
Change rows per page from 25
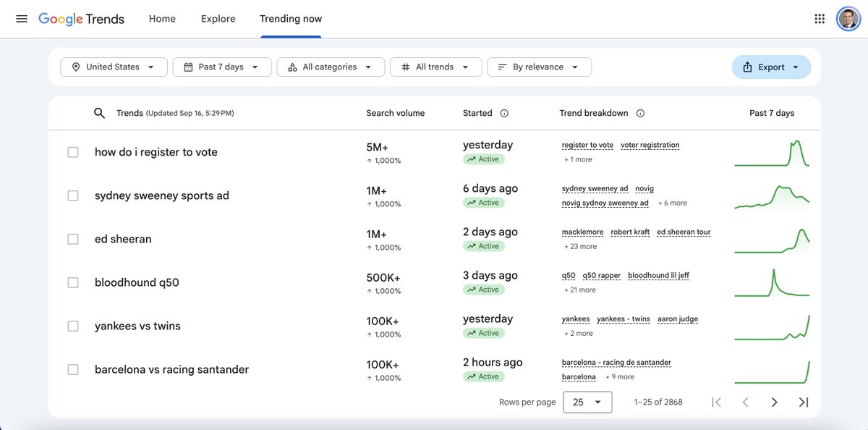pos(587,402)
